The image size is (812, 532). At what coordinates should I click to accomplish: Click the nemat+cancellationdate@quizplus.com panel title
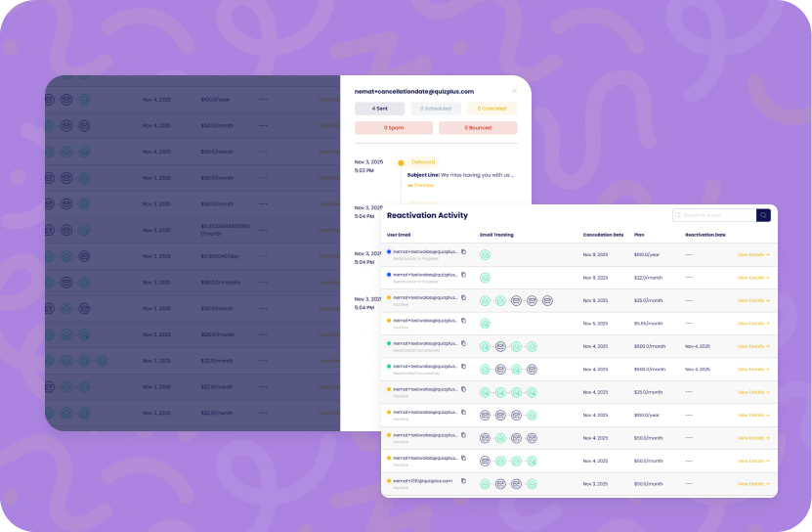coord(413,91)
